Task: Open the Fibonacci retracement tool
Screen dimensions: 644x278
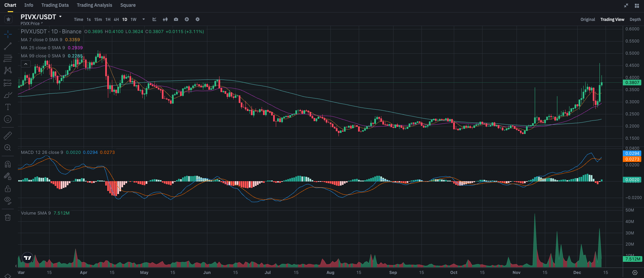Action: click(8, 58)
